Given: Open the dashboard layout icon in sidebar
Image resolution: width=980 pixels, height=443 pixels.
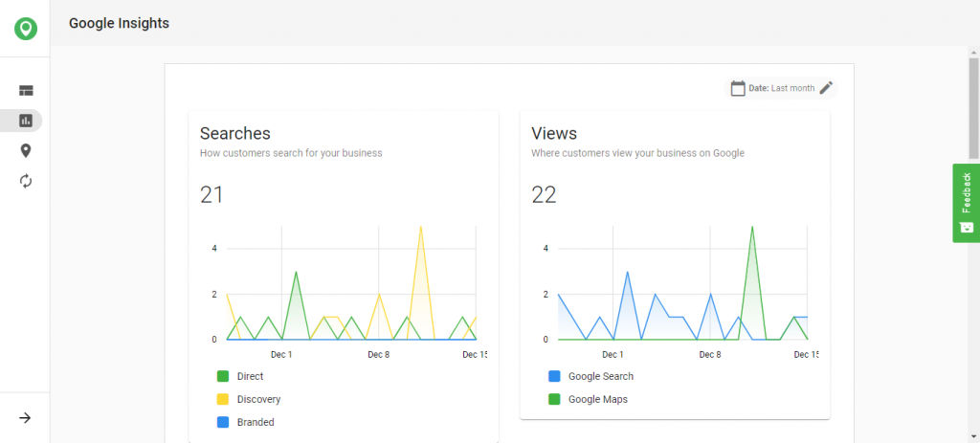Looking at the screenshot, I should tap(26, 91).
